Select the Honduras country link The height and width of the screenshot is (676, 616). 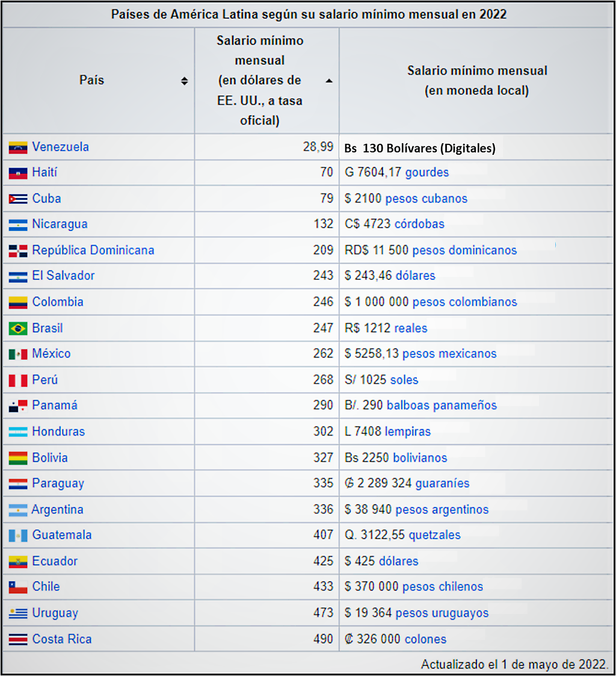(58, 432)
